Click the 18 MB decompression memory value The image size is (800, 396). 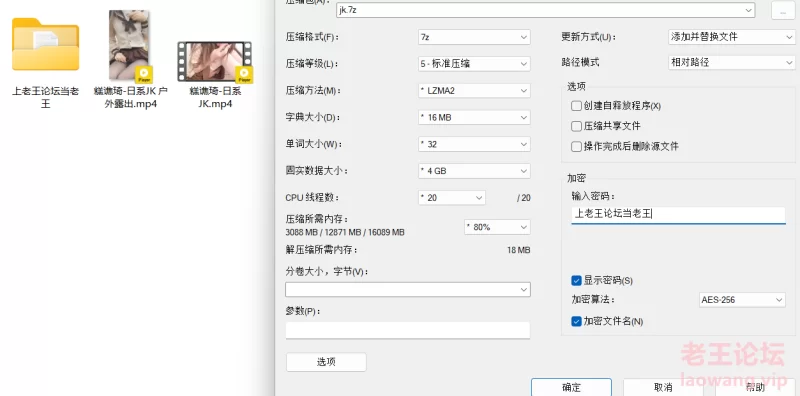(x=519, y=251)
